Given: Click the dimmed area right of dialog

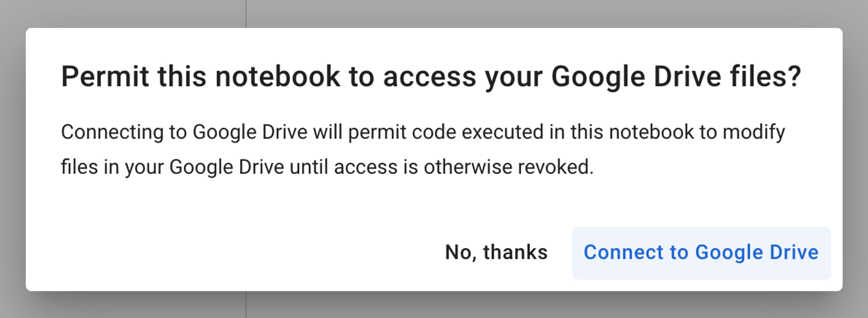Looking at the screenshot, I should coord(856,159).
